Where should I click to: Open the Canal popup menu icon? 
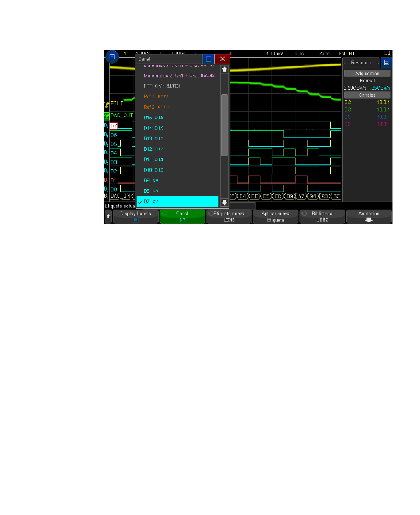(209, 59)
